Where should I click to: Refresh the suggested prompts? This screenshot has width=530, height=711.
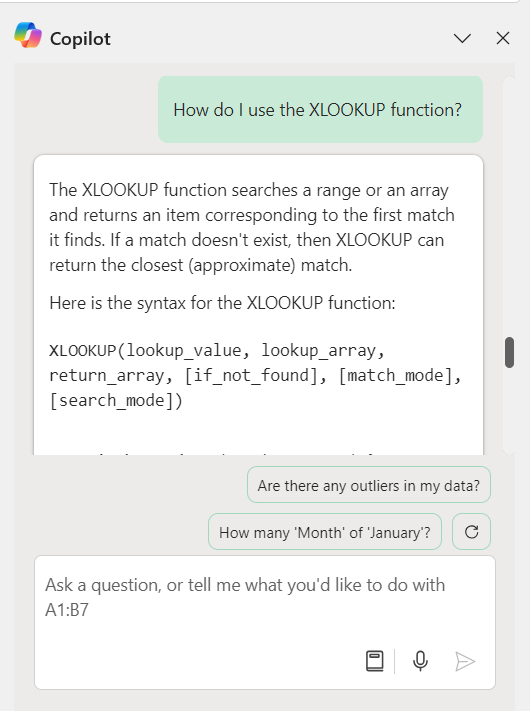pos(472,531)
